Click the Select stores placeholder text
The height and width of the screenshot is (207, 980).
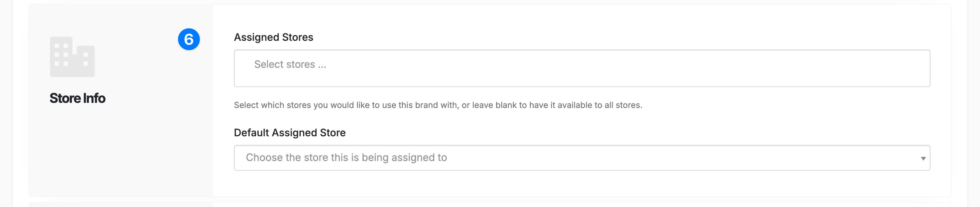tap(290, 64)
